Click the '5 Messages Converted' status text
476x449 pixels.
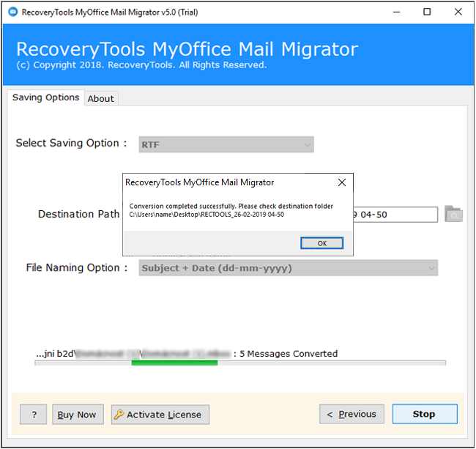pos(289,354)
